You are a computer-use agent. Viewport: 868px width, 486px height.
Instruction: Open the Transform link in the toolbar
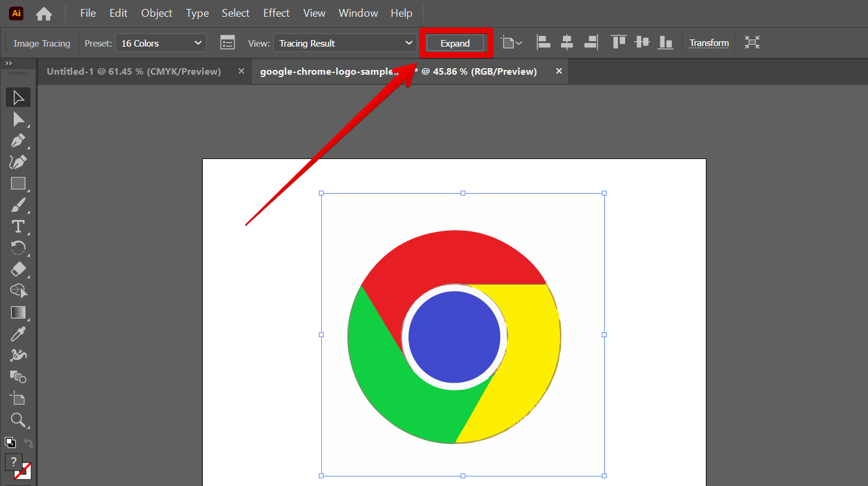709,42
